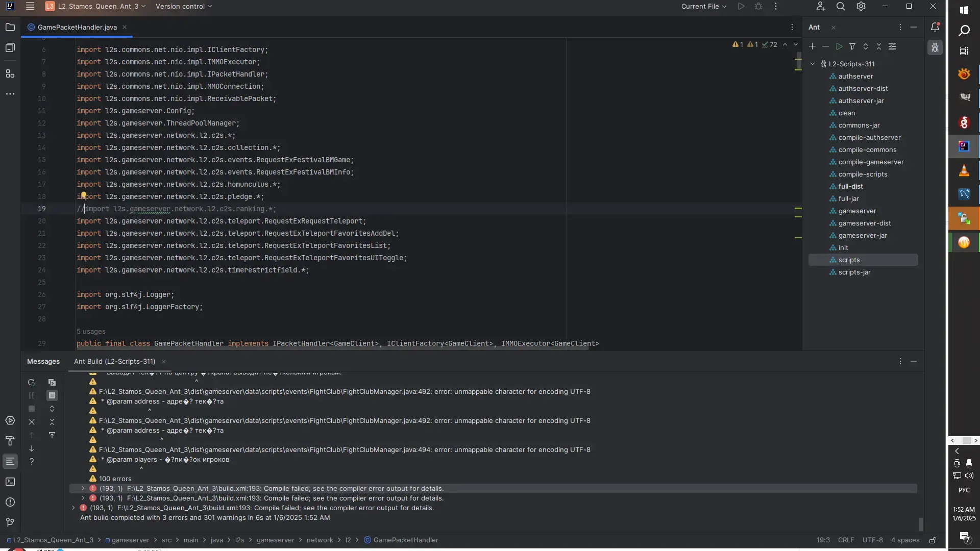
Task: Open the Ant panel options menu
Action: click(900, 27)
